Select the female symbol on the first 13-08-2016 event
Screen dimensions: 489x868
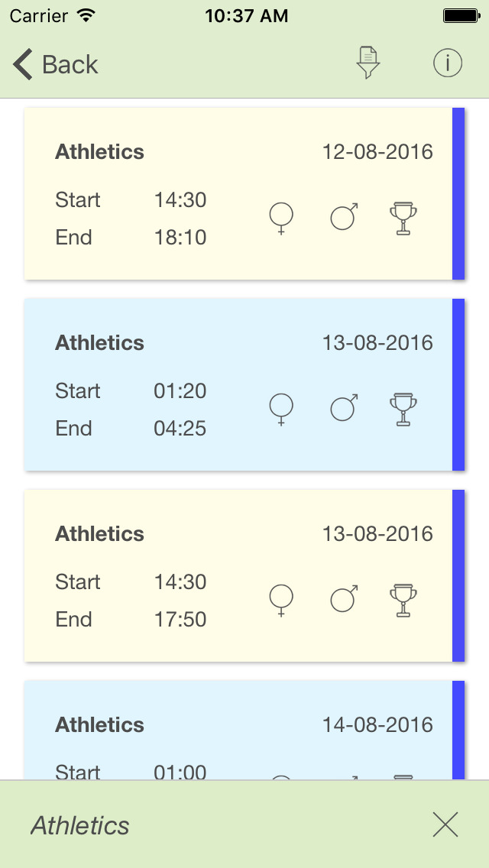pos(281,409)
